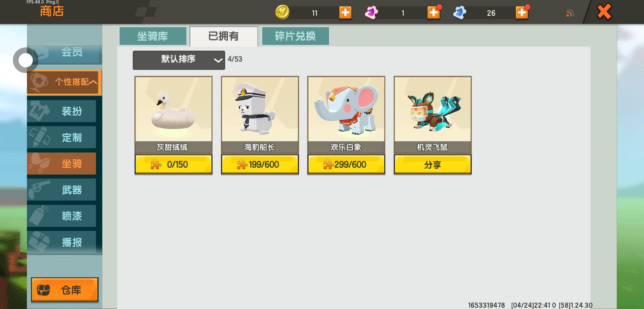
Task: Select the 武器 sidebar category
Action: [x=62, y=190]
